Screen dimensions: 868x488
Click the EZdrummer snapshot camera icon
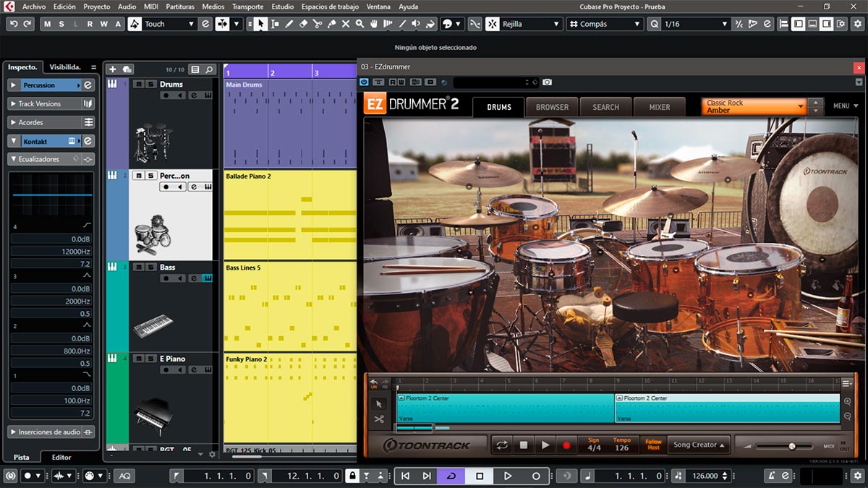coord(548,82)
